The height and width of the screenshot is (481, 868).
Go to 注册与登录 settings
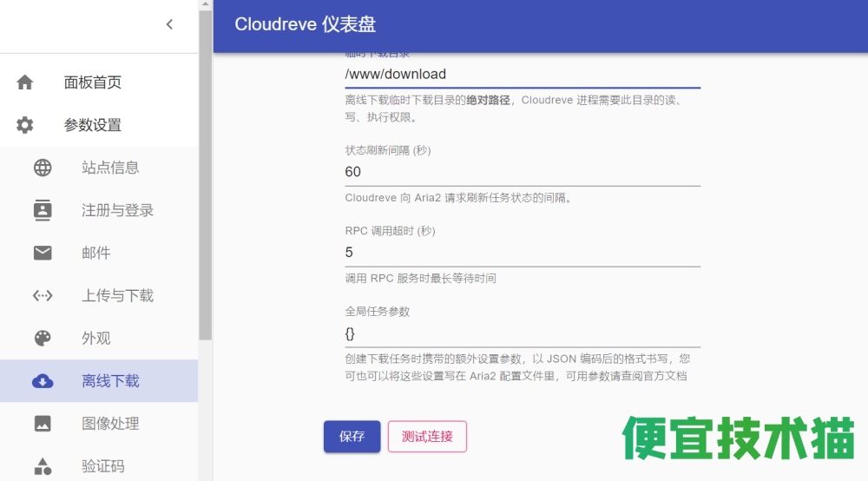[99, 210]
